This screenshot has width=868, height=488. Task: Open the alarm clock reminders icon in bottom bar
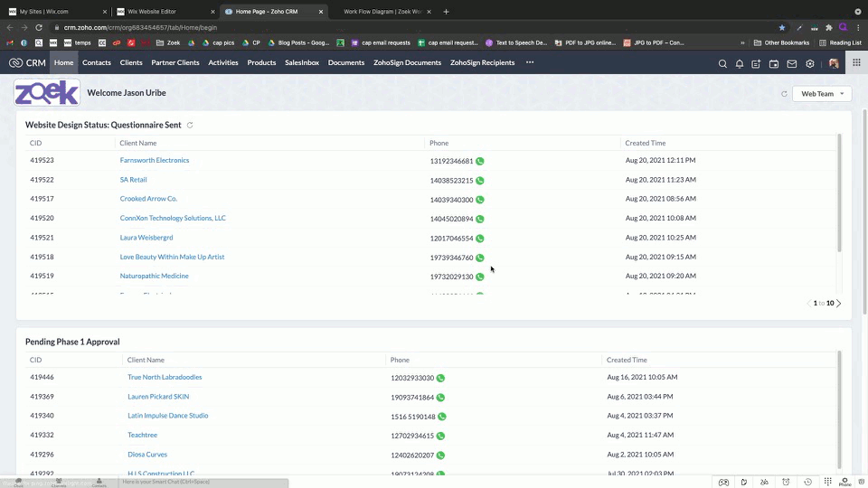click(x=786, y=482)
